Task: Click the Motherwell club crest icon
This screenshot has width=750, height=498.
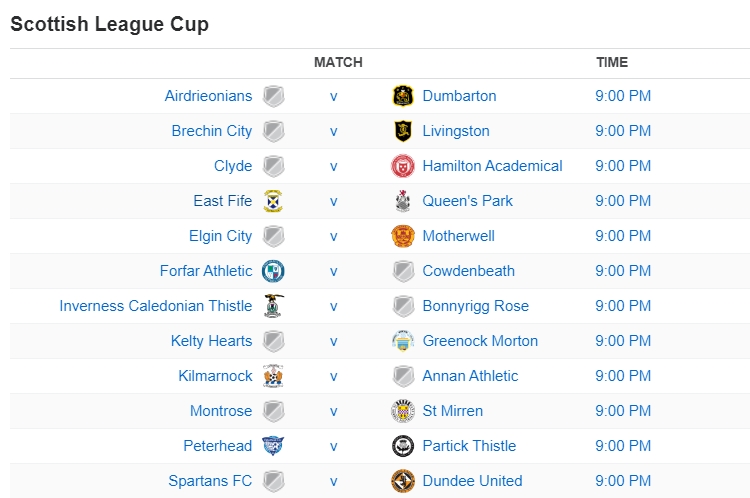Action: 403,236
